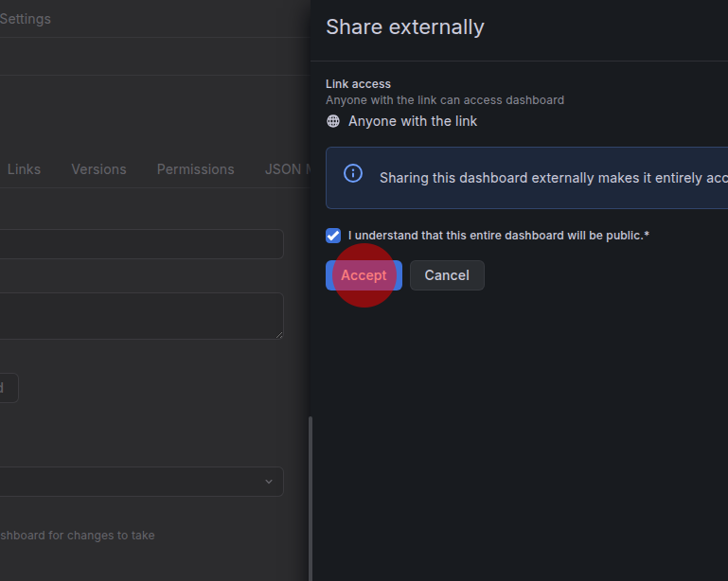
Task: Uncheck the dashboard will be public checkbox
Action: [333, 236]
